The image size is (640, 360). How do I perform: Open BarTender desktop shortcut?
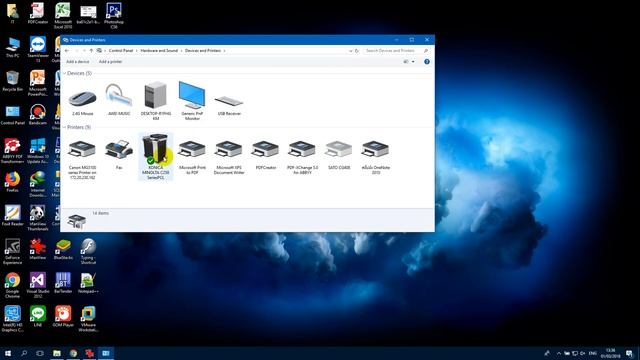[63, 282]
